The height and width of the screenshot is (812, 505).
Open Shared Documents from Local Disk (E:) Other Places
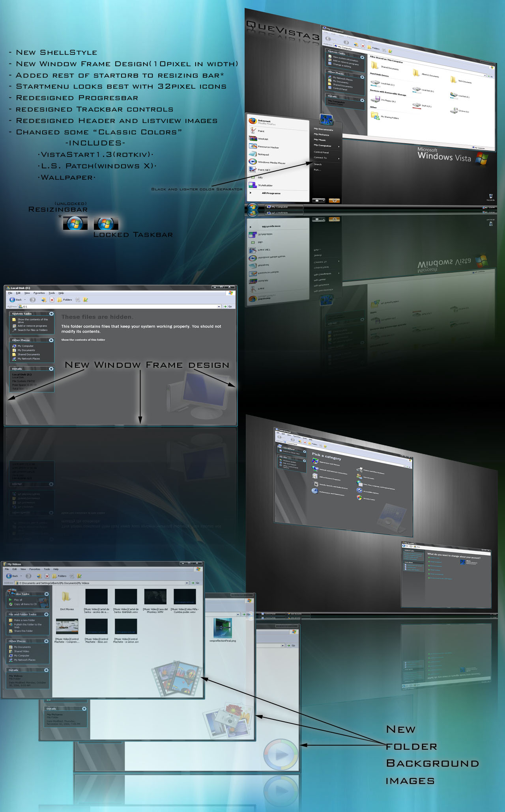(26, 355)
